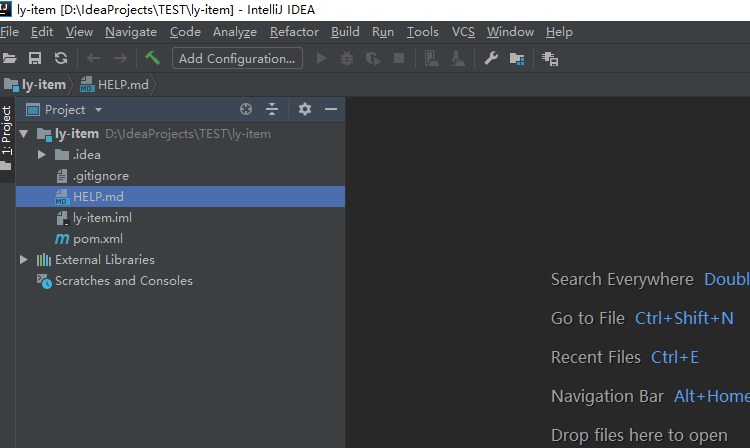750x448 pixels.
Task: Click the Save All toolbar icon
Action: click(35, 58)
